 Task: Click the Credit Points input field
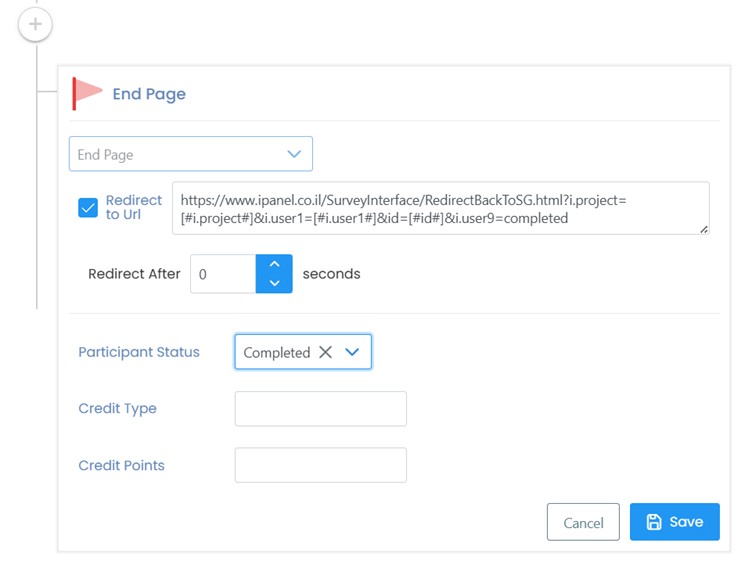tap(321, 465)
